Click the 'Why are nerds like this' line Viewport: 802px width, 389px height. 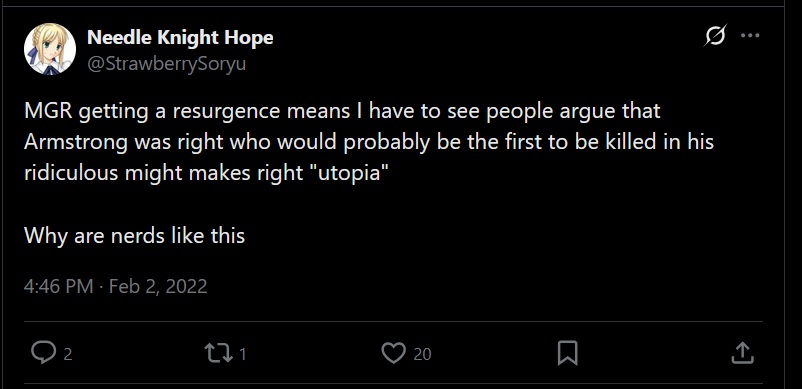(x=135, y=236)
